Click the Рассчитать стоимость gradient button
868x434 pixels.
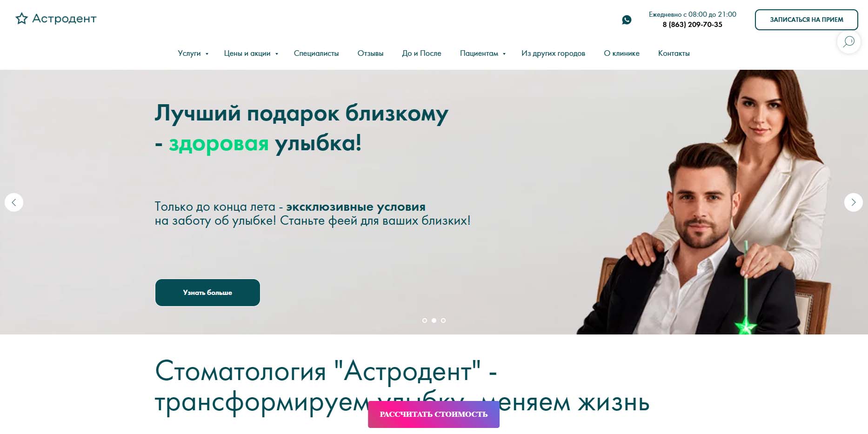tap(434, 414)
